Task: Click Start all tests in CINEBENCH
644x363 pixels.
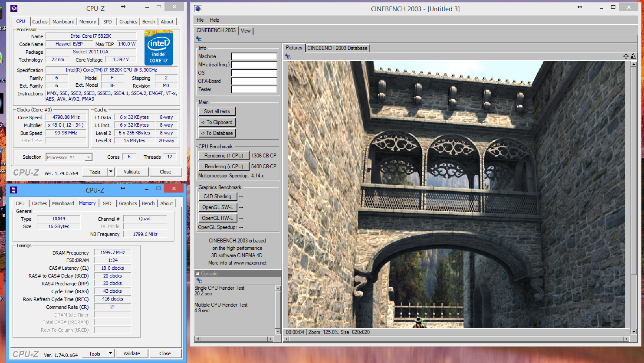Action: [x=217, y=111]
